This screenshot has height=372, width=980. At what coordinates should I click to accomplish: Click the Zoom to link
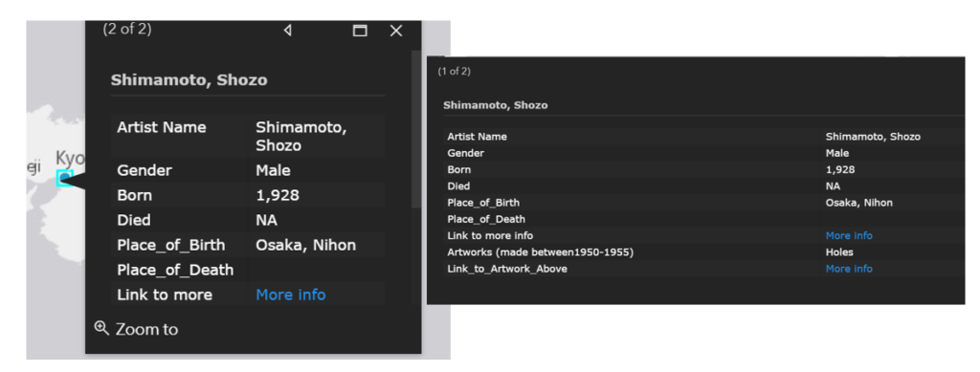coord(146,329)
